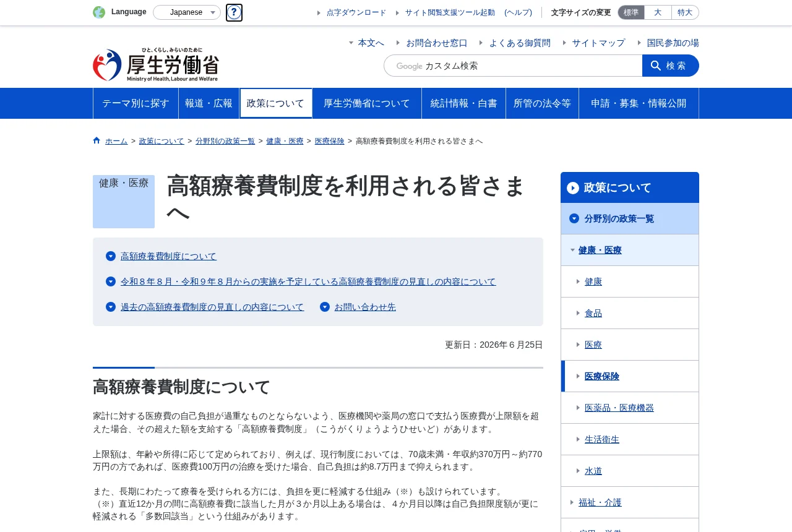Screen dimensions: 792x532
Task: Go to 健康・医療 breadcrumb
Action: (x=285, y=141)
